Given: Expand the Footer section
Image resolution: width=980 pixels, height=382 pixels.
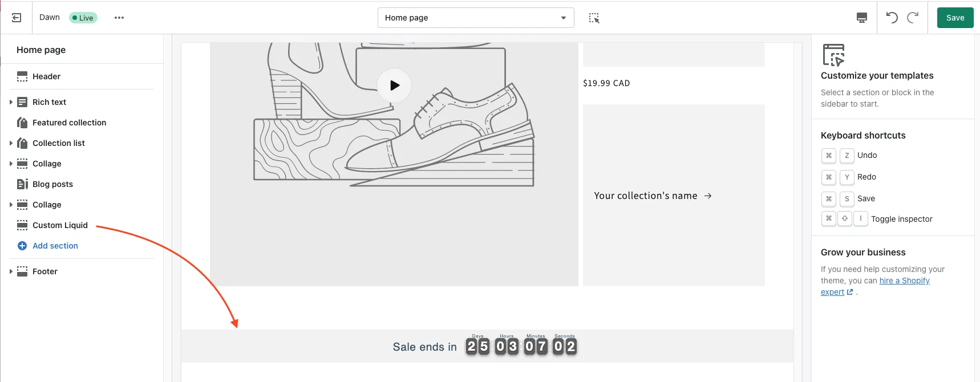Looking at the screenshot, I should click(x=11, y=271).
